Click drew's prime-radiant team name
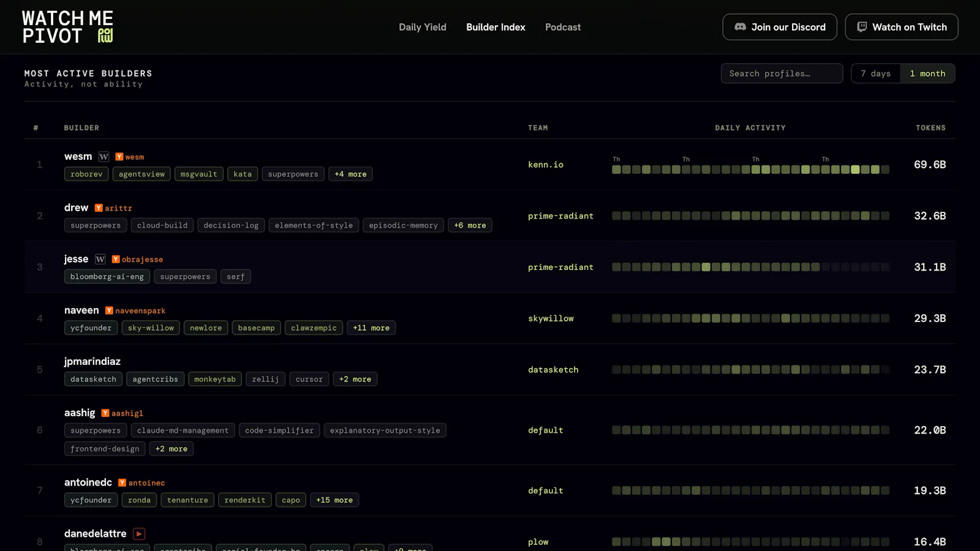The image size is (980, 551). tap(560, 216)
